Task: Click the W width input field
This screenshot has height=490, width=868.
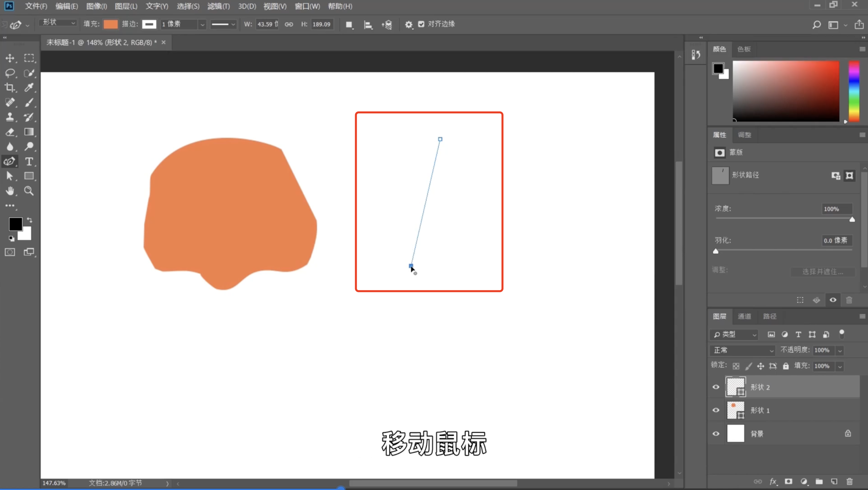Action: 267,24
